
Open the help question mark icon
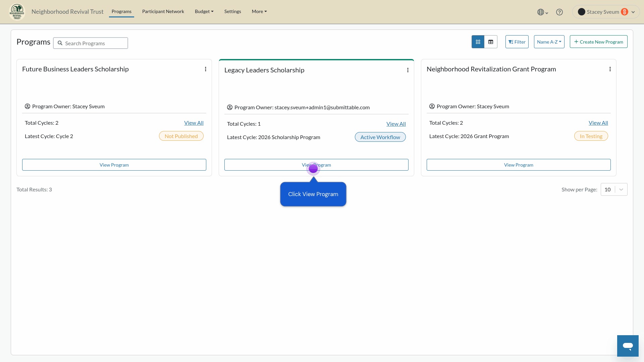coord(559,12)
